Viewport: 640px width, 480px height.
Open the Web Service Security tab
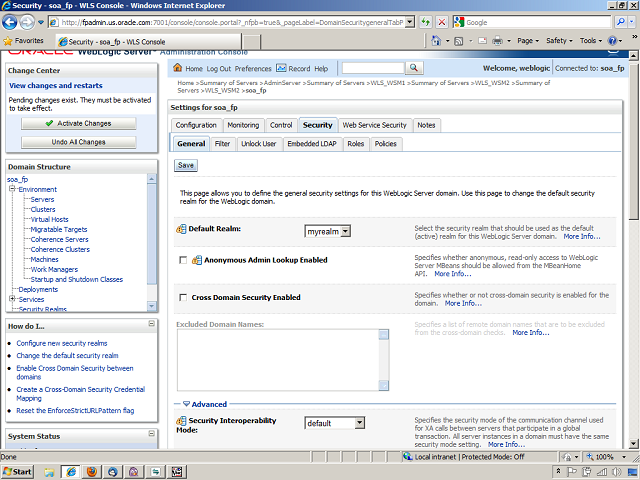(x=374, y=125)
